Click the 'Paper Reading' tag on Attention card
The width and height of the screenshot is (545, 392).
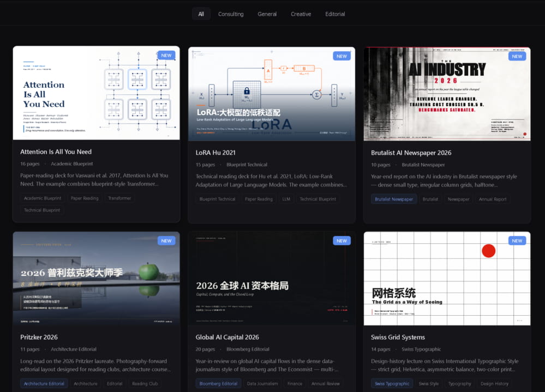(85, 198)
